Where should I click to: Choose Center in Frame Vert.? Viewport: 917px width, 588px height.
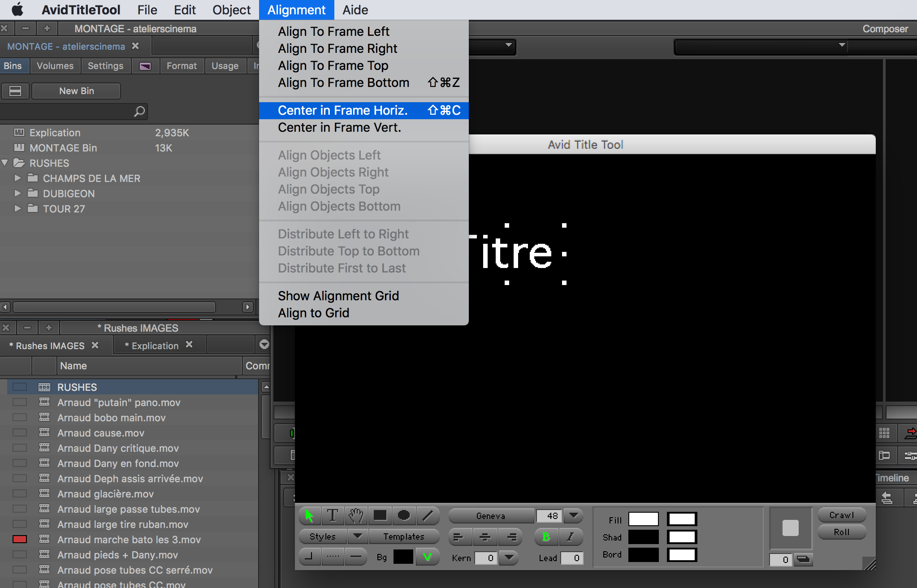(364, 128)
